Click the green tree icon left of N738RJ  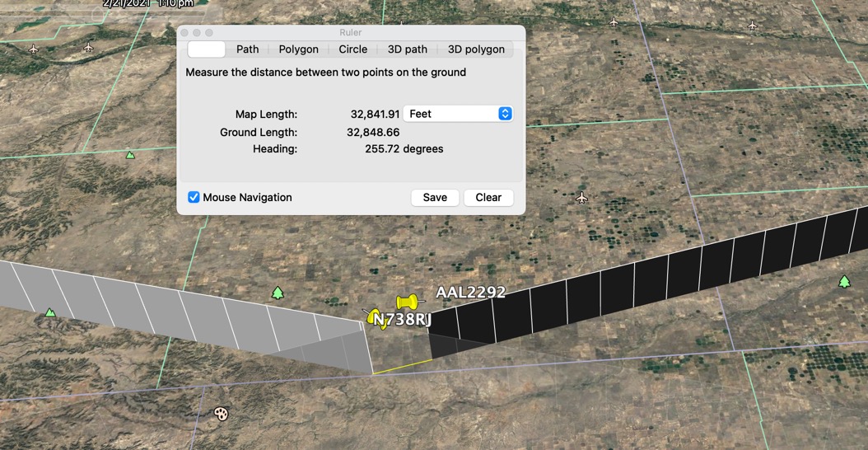tap(278, 293)
